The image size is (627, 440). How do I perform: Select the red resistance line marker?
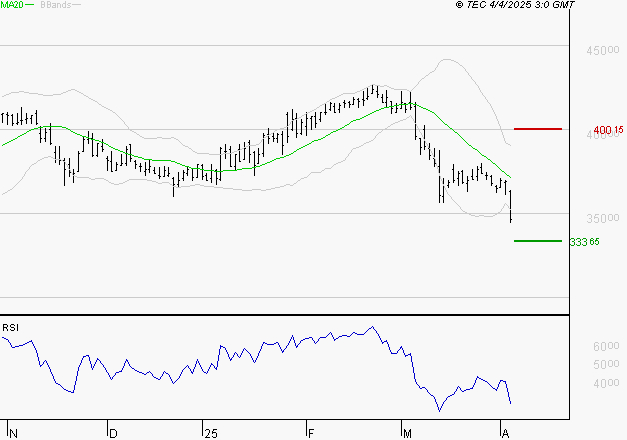[x=537, y=129]
